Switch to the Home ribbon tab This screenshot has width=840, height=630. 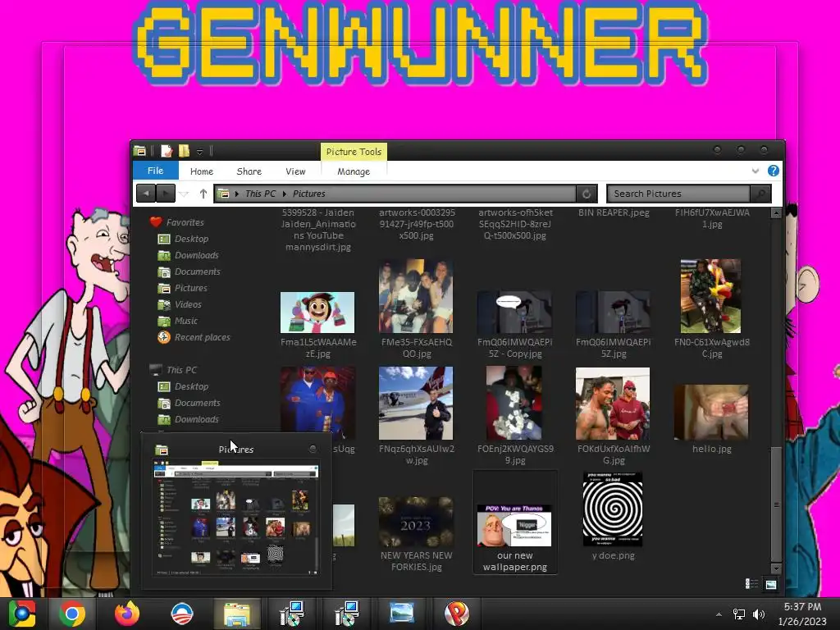point(202,171)
